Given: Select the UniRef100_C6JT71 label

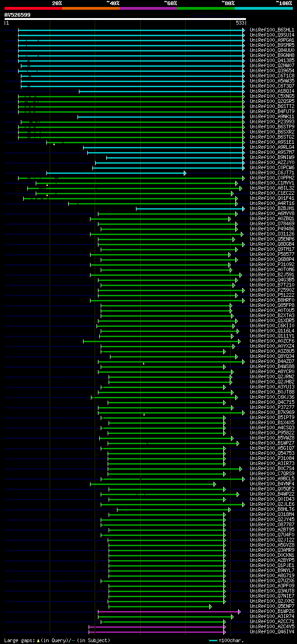Looking at the screenshot, I should (272, 173).
